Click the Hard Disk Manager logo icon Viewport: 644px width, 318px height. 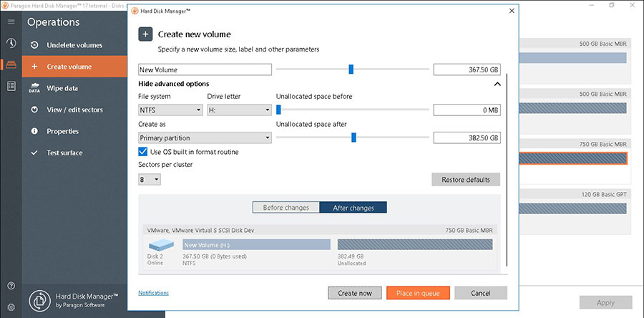click(39, 301)
